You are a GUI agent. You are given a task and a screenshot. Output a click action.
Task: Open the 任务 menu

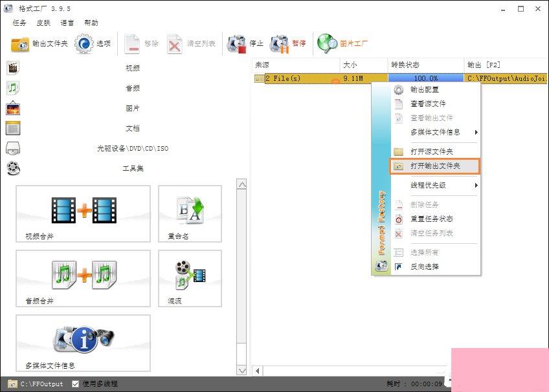pyautogui.click(x=19, y=23)
